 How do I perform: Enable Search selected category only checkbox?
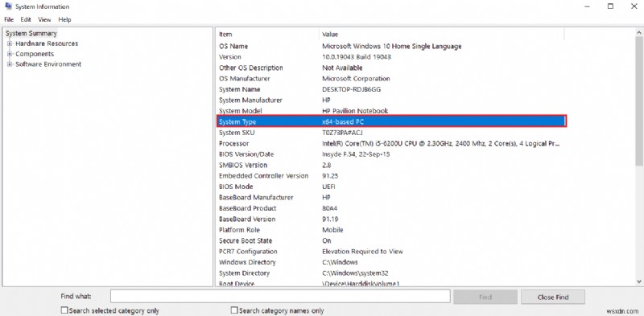pyautogui.click(x=64, y=310)
